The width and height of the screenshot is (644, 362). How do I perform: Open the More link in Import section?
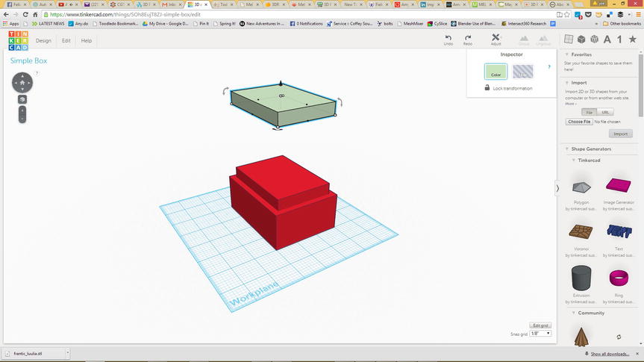click(570, 104)
